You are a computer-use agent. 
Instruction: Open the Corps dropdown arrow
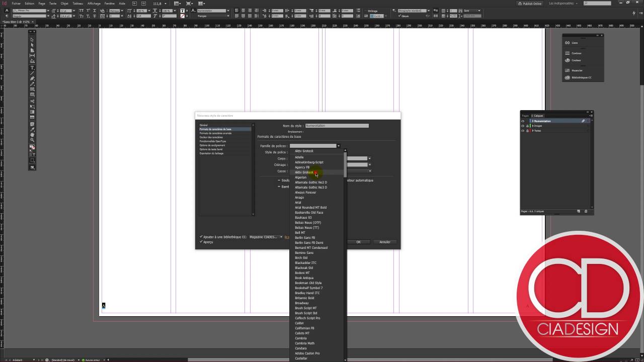[x=370, y=158]
